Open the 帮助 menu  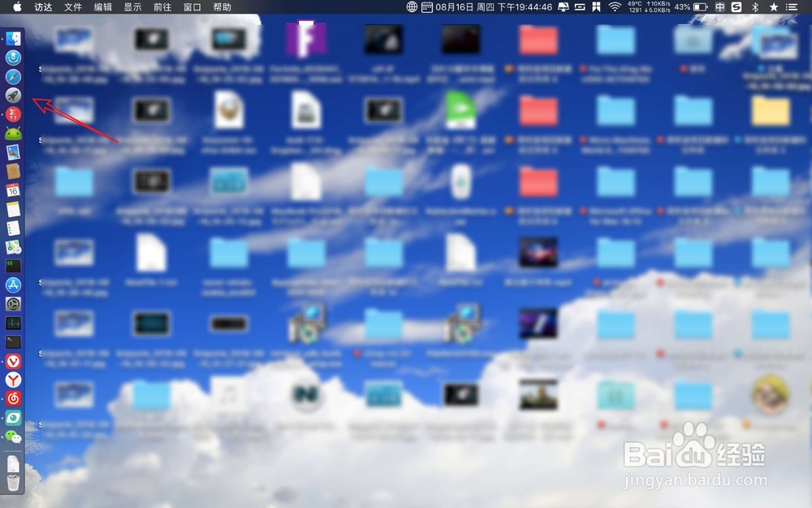tap(222, 7)
